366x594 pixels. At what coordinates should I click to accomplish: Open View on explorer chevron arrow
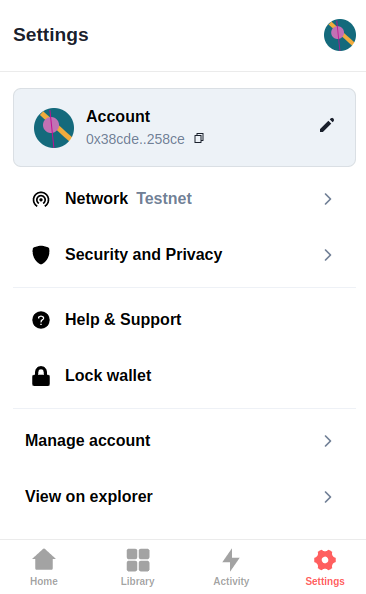328,497
